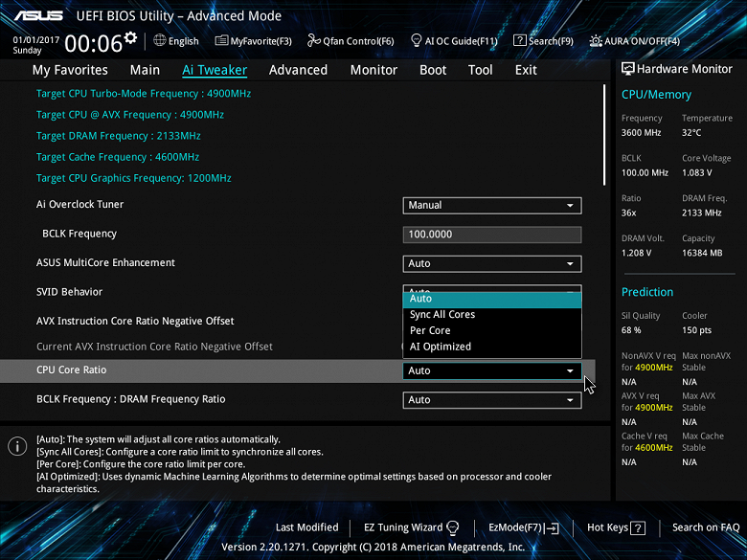Click the Hardware Monitor screen icon

click(628, 69)
